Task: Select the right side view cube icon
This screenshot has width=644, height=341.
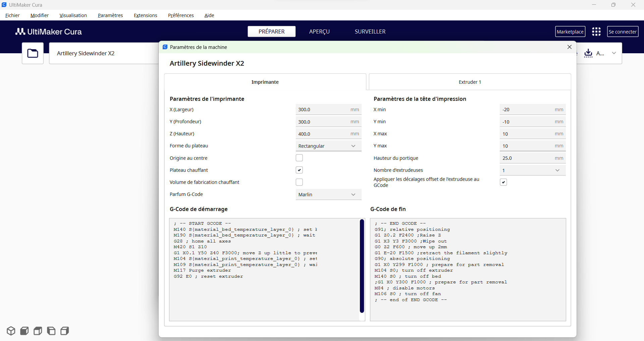Action: (x=65, y=331)
